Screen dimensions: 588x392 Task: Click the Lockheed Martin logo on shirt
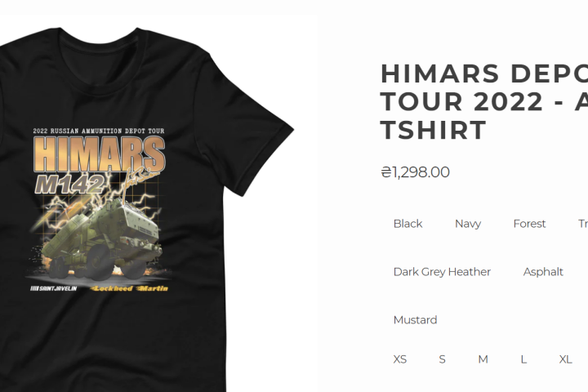[129, 288]
